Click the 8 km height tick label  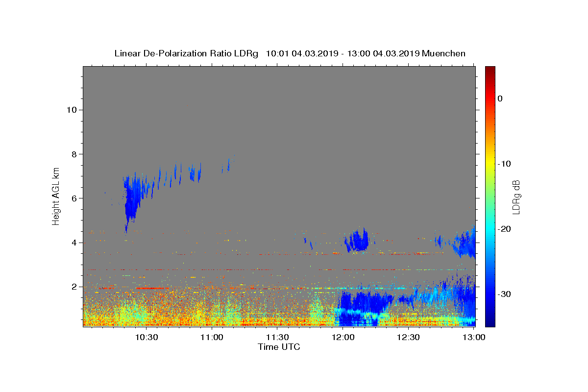pos(74,154)
